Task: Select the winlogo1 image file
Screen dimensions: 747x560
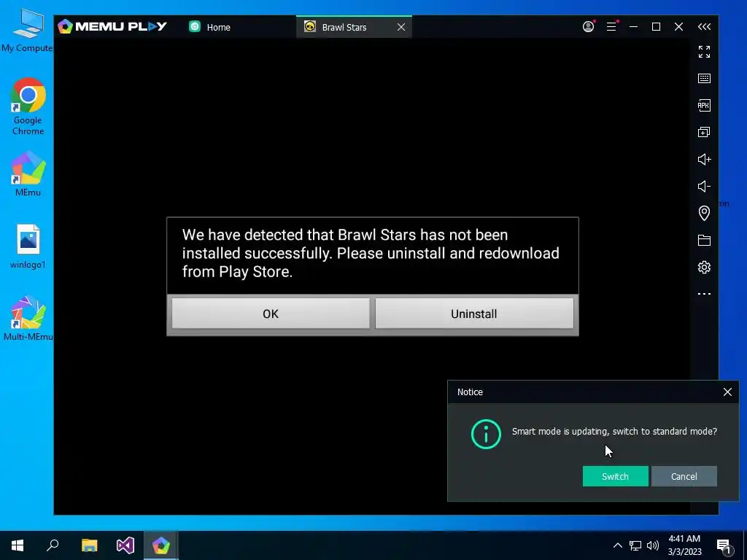Action: (x=28, y=246)
